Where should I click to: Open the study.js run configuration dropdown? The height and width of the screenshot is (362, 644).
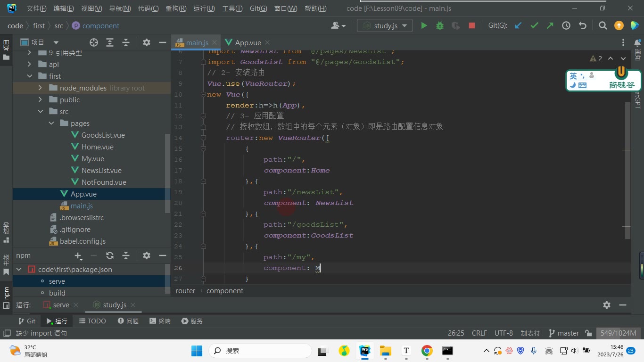pos(385,25)
